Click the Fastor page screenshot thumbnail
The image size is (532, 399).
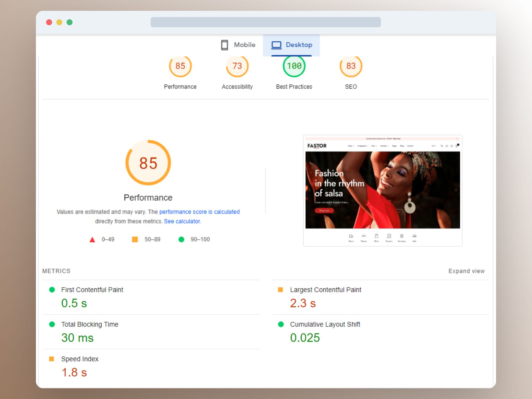[383, 190]
